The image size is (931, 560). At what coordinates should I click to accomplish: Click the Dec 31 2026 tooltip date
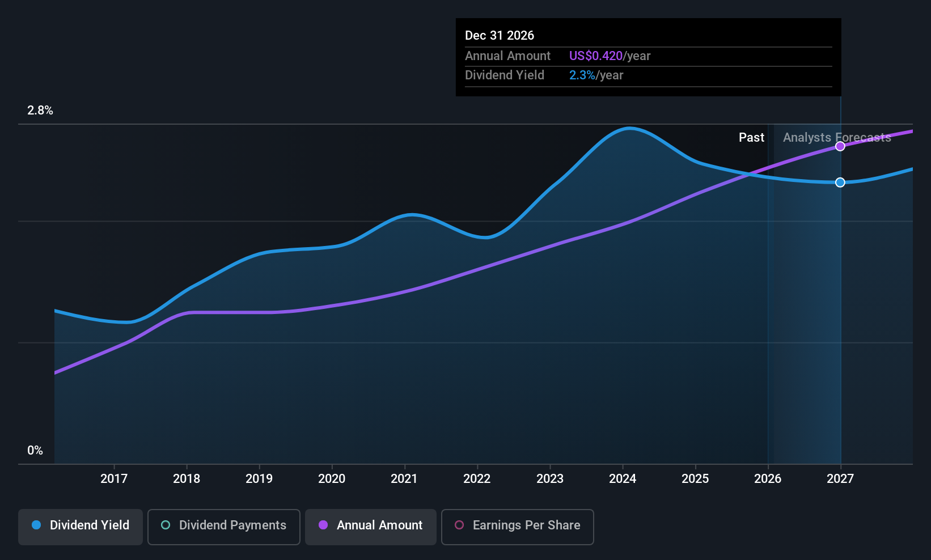[500, 36]
